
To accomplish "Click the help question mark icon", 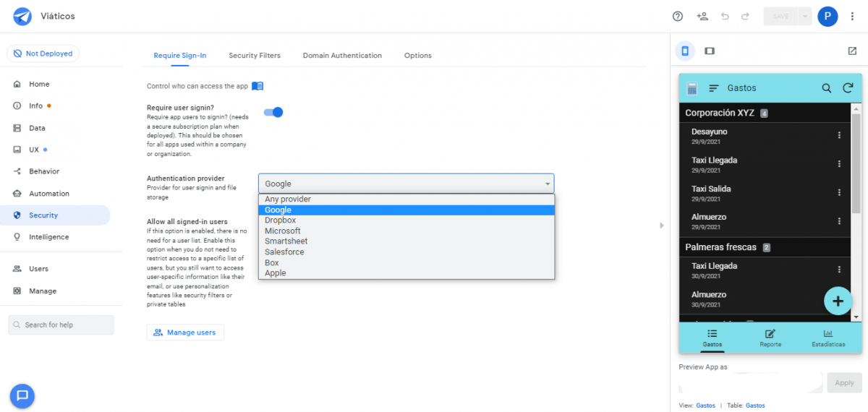I will pyautogui.click(x=678, y=16).
